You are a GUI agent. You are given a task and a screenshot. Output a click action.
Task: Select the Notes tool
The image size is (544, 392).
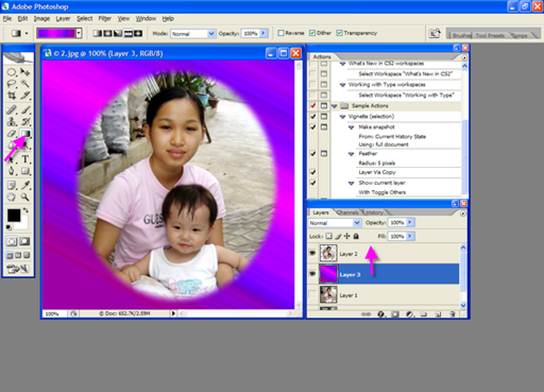[11, 185]
